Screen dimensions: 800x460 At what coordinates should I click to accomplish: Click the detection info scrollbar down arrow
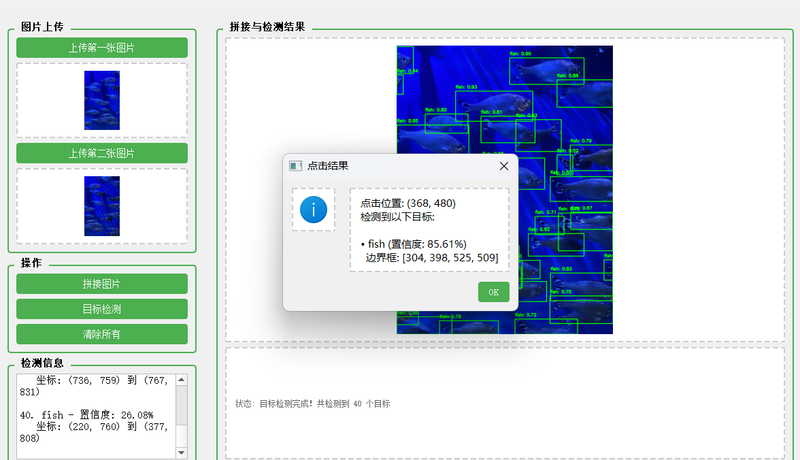182,452
